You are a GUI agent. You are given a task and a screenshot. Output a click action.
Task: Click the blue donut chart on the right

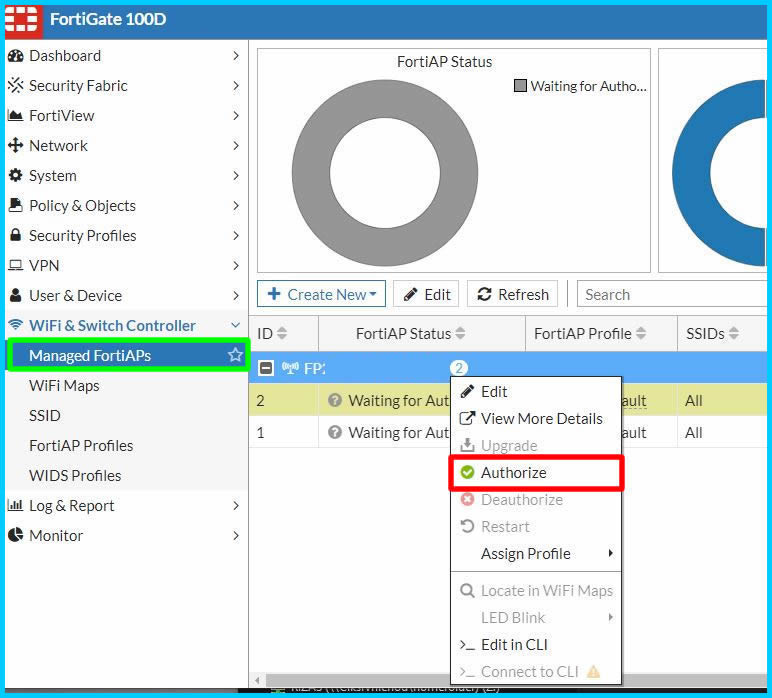click(720, 173)
